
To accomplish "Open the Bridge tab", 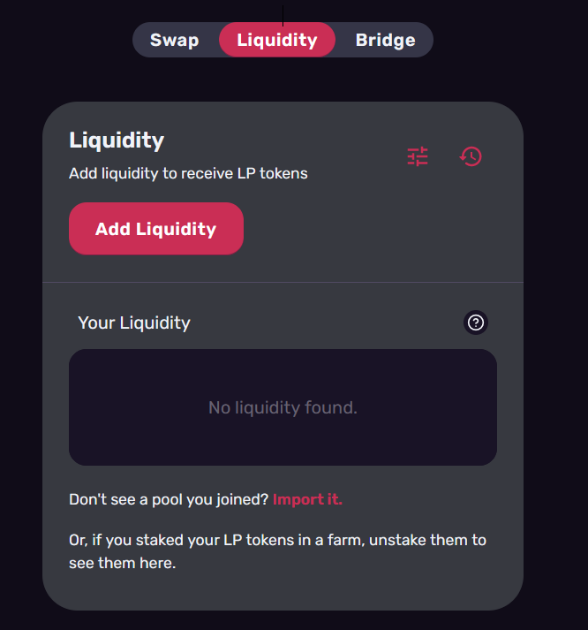I will [385, 40].
